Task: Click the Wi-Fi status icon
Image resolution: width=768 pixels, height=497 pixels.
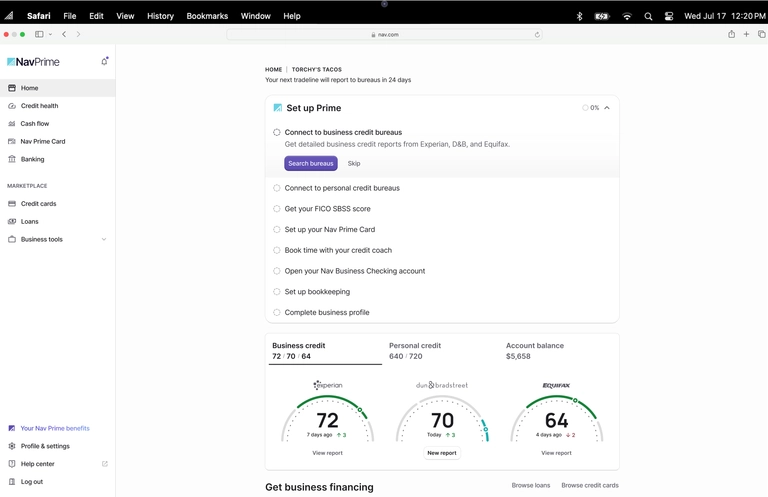Action: [627, 16]
